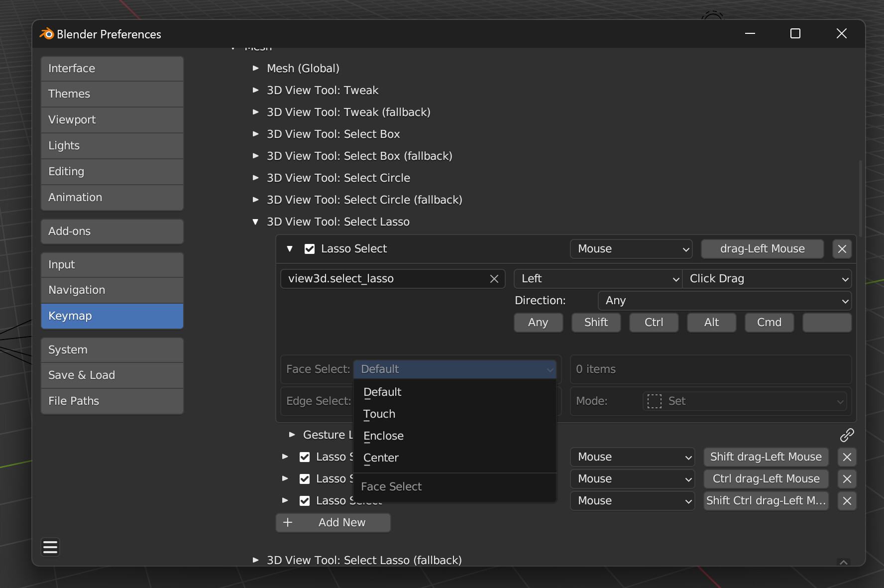Collapse the expanded Lasso Select item triangle
This screenshot has height=588, width=884.
coord(290,249)
